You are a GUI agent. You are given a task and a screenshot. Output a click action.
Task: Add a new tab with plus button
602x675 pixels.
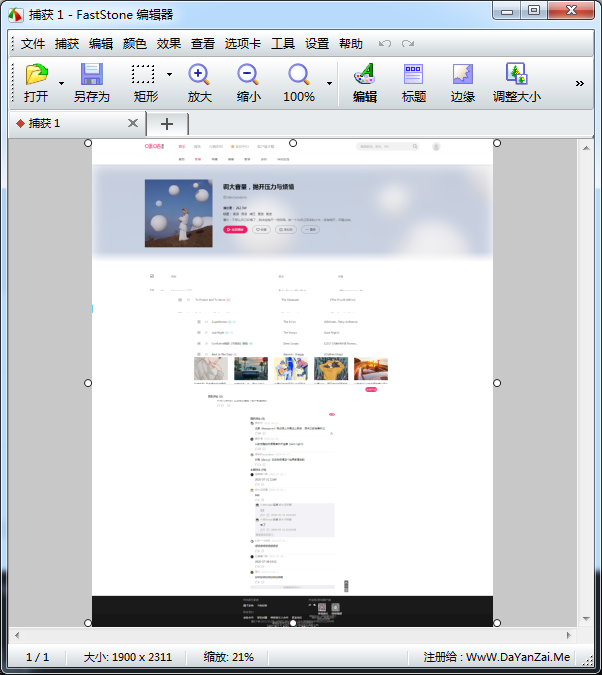point(167,124)
